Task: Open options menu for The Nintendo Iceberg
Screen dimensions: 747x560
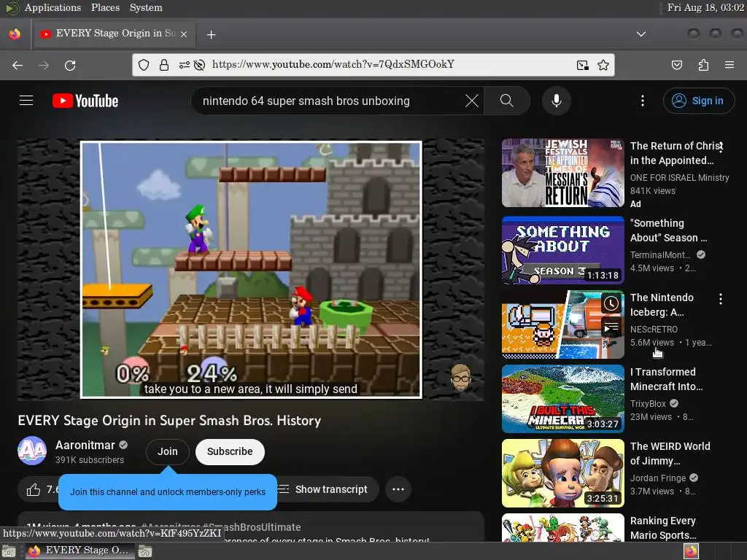Action: coord(721,299)
